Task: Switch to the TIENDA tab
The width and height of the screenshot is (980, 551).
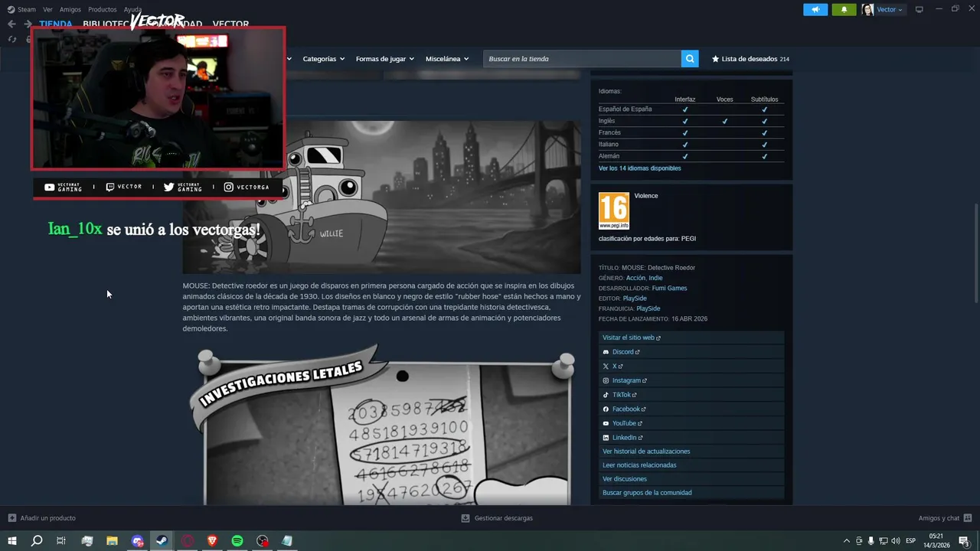Action: pos(56,24)
